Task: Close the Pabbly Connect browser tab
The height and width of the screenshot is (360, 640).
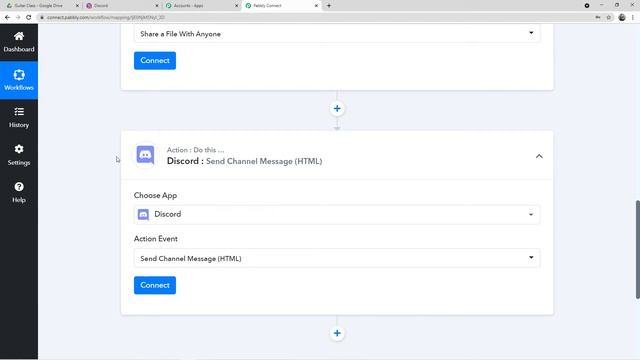Action: [x=316, y=6]
